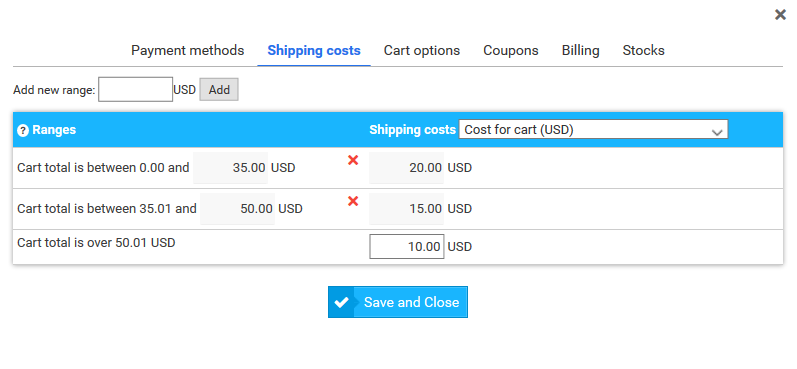The height and width of the screenshot is (369, 797).
Task: Switch to the Payment methods tab
Action: (x=188, y=50)
